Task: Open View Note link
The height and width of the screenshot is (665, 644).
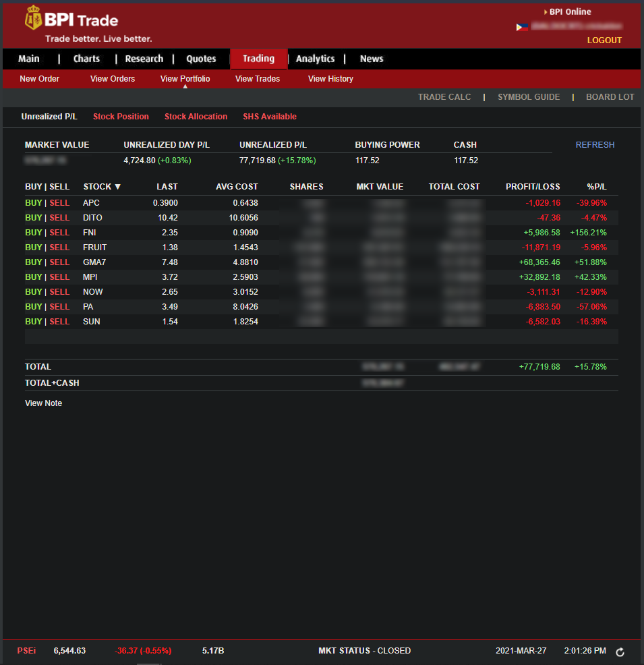Action: coord(43,403)
